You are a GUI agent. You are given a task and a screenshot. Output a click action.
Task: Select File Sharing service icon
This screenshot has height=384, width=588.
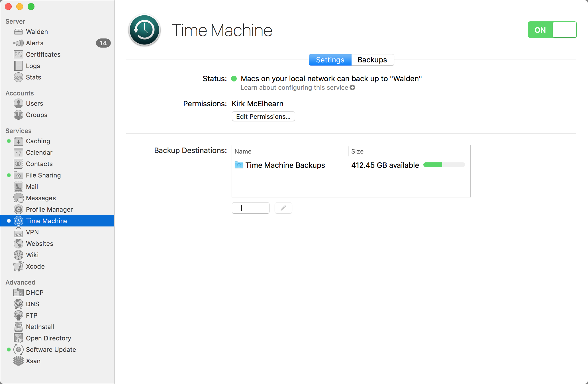(19, 175)
